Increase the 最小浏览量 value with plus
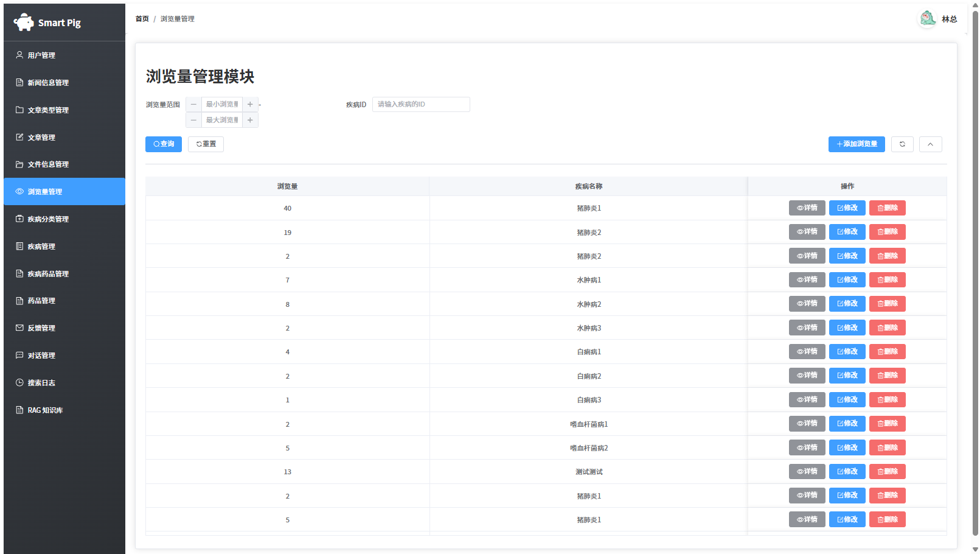This screenshot has height=554, width=980. point(250,104)
